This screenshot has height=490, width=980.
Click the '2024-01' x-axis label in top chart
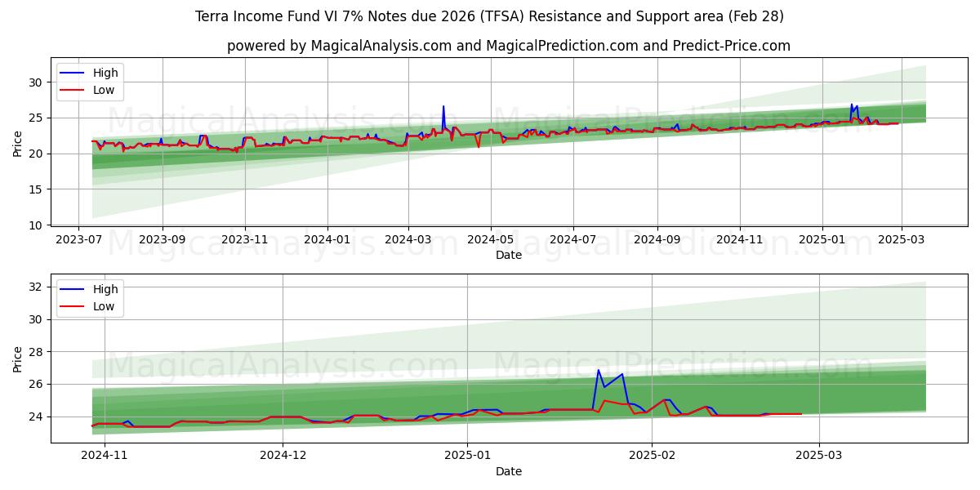(x=327, y=240)
